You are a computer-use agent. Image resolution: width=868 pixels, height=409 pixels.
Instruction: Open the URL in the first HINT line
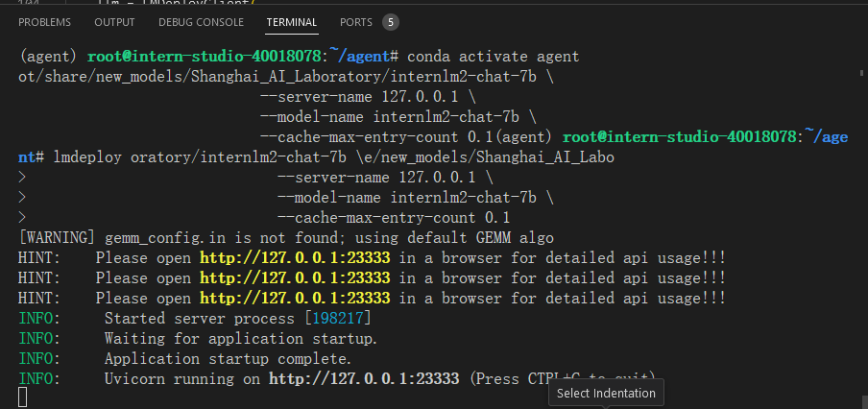[294, 257]
